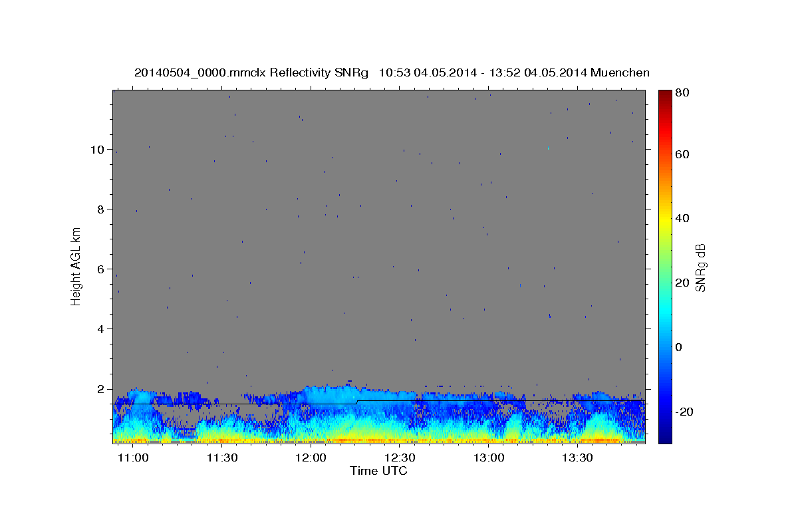Click the 'Time UTC' axis label

[378, 471]
